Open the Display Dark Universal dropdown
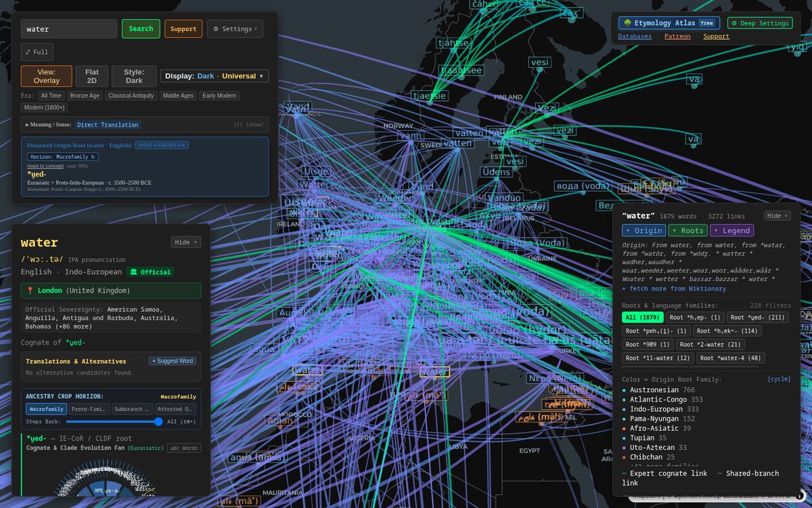This screenshot has height=508, width=812. 215,77
